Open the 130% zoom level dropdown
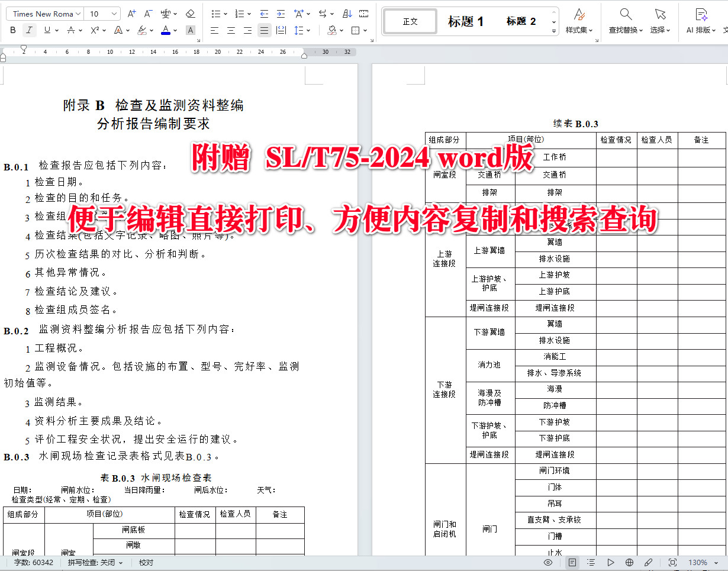This screenshot has width=728, height=571. [x=704, y=563]
